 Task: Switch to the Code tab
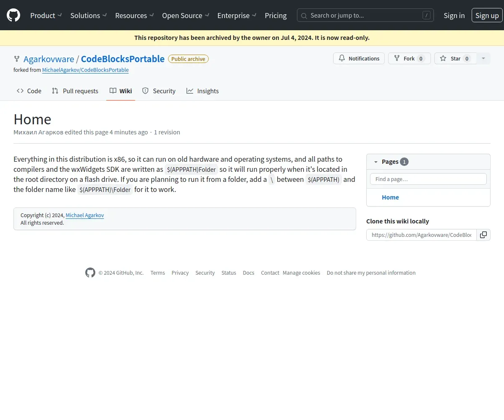[29, 91]
